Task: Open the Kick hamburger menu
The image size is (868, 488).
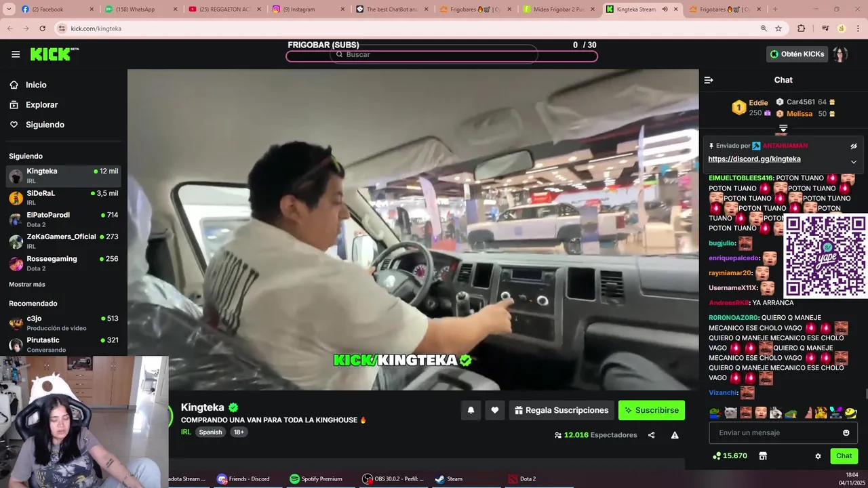Action: click(x=16, y=54)
